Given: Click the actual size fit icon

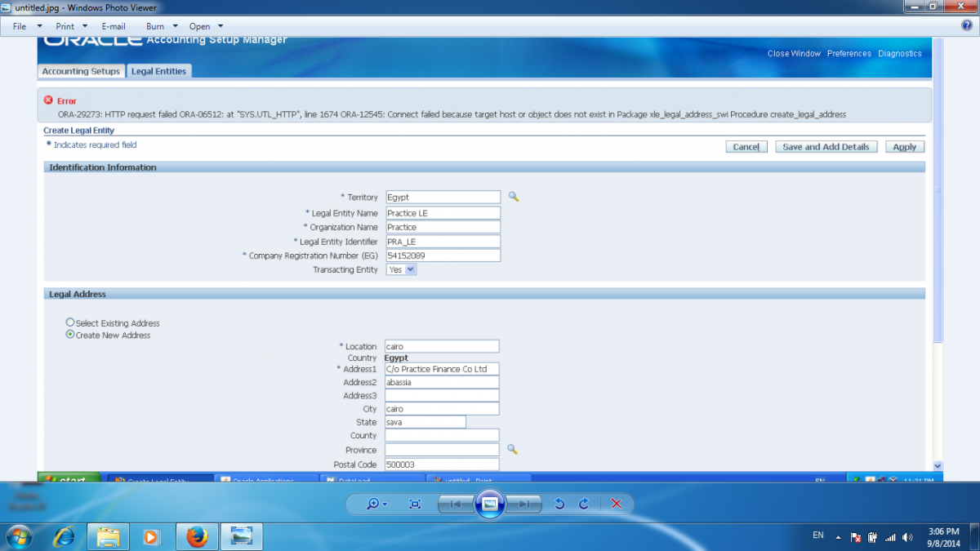Looking at the screenshot, I should click(x=415, y=504).
